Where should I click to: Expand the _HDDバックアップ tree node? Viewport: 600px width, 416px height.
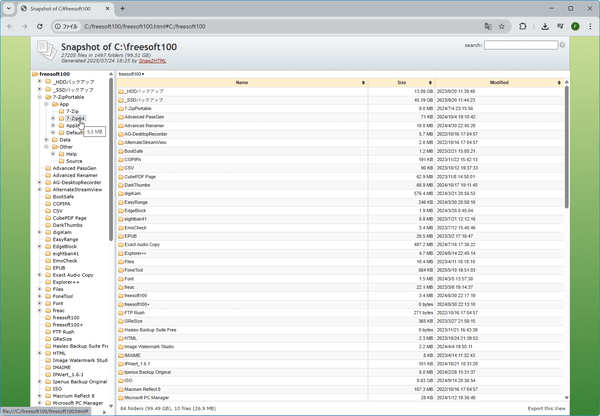point(39,82)
